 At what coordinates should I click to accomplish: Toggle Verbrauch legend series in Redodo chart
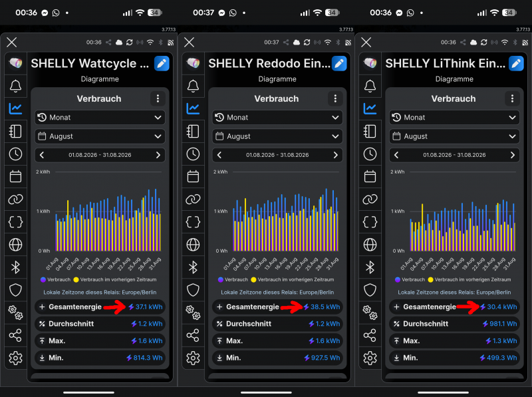click(x=233, y=279)
